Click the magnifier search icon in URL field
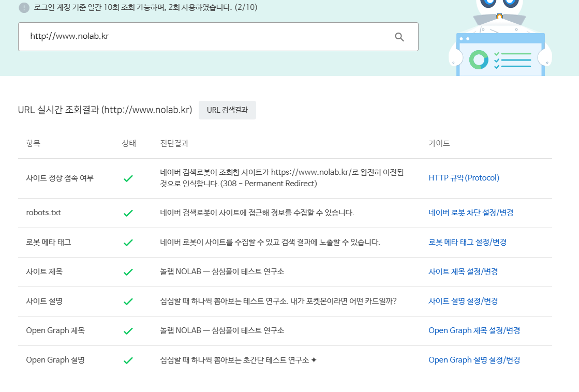 coord(399,37)
